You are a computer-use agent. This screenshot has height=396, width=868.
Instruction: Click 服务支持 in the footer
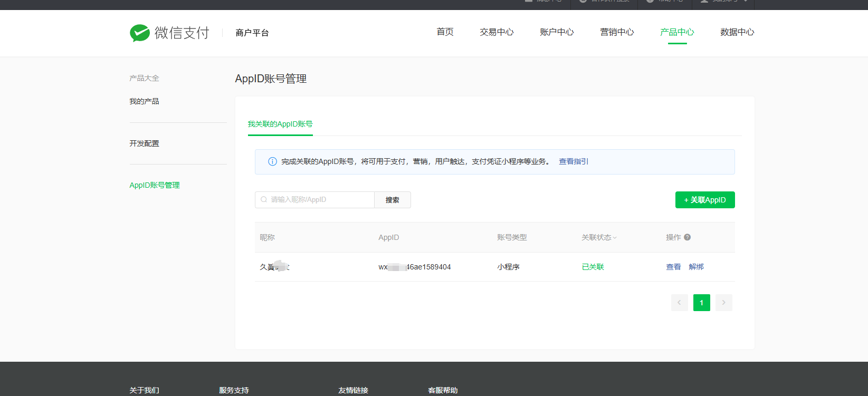click(x=234, y=390)
